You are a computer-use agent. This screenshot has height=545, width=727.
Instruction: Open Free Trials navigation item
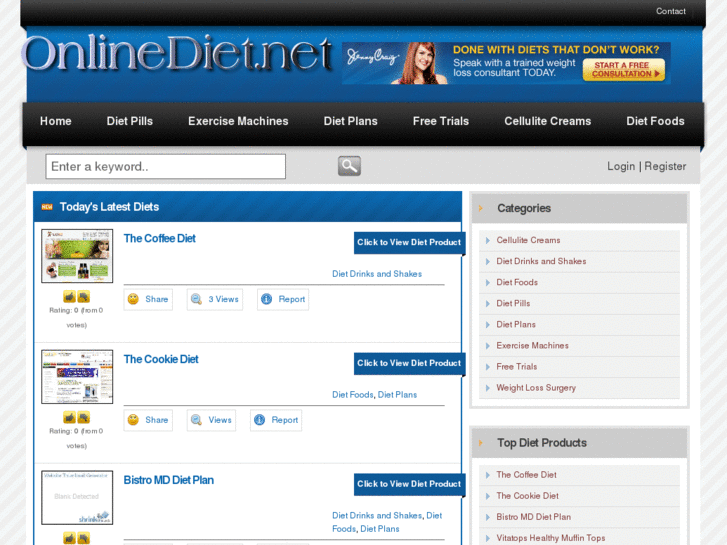coord(441,121)
